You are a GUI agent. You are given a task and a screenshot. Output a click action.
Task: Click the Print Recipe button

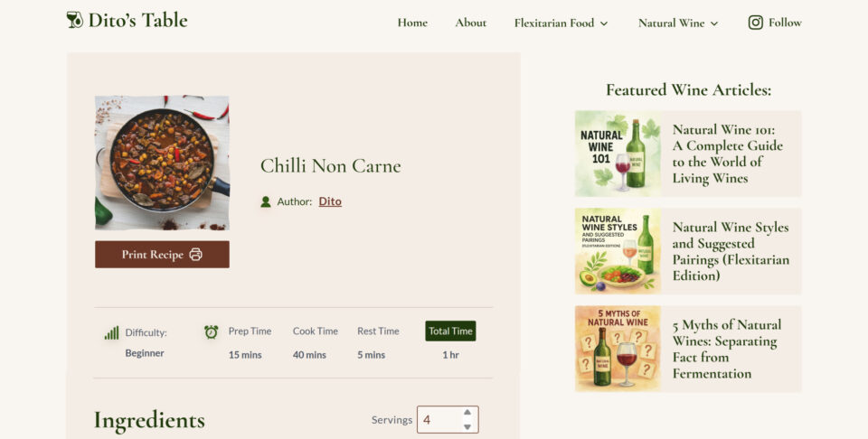click(162, 255)
